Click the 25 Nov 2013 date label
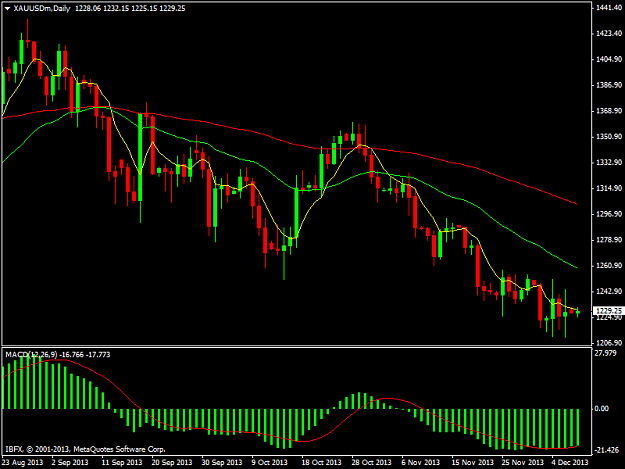 click(522, 462)
